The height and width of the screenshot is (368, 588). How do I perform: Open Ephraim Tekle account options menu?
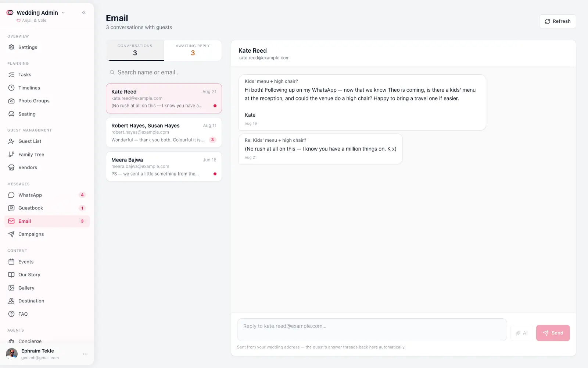(x=85, y=354)
